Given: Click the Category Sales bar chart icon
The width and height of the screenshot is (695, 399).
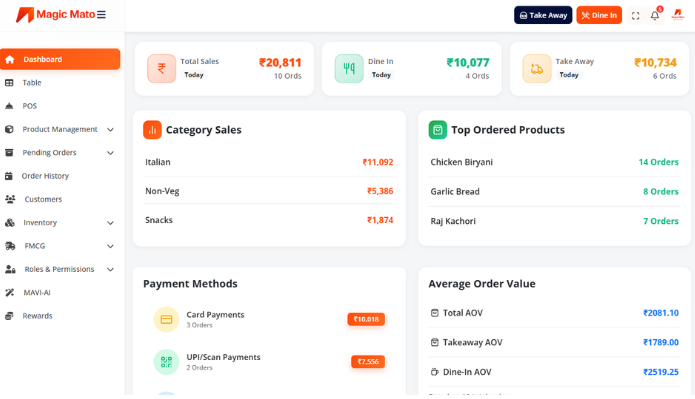Looking at the screenshot, I should coord(152,130).
